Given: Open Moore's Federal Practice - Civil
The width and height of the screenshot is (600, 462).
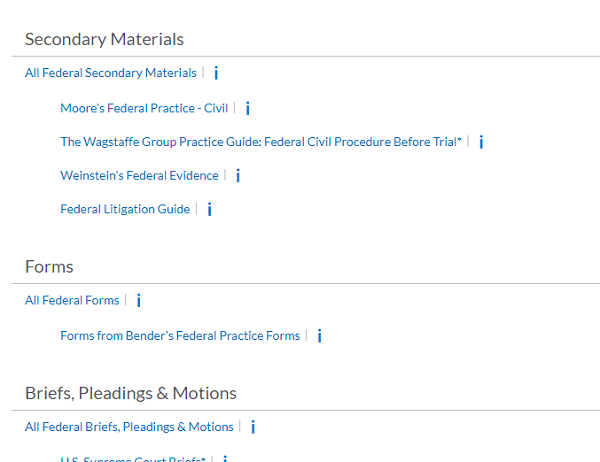Looking at the screenshot, I should coord(144,108).
